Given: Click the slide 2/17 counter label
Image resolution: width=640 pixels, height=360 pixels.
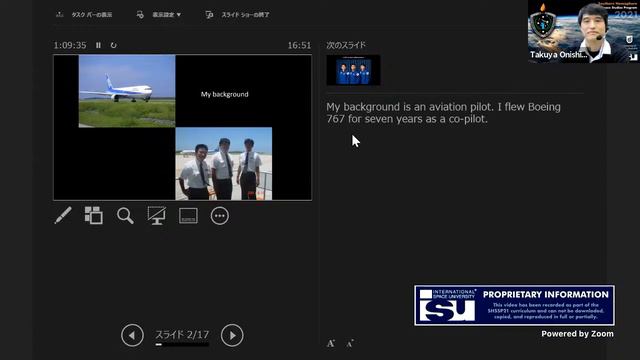Looking at the screenshot, I should (x=182, y=335).
